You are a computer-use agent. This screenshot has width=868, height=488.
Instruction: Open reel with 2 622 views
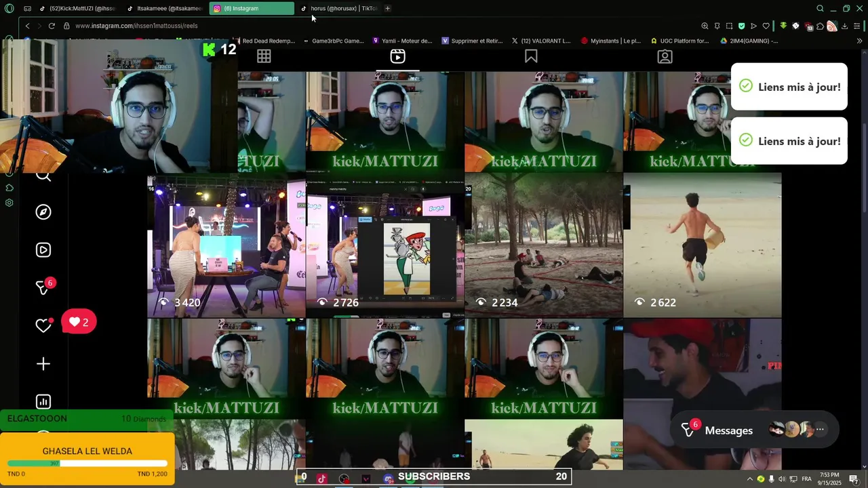coord(702,245)
